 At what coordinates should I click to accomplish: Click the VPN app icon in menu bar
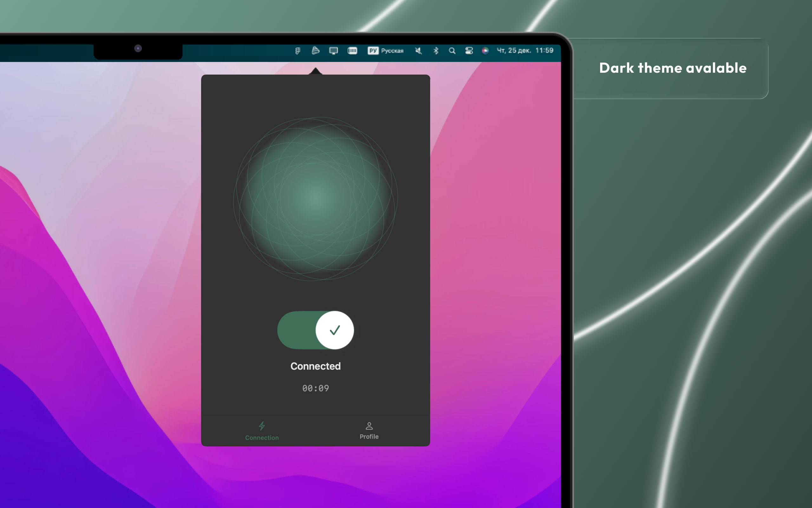point(315,51)
